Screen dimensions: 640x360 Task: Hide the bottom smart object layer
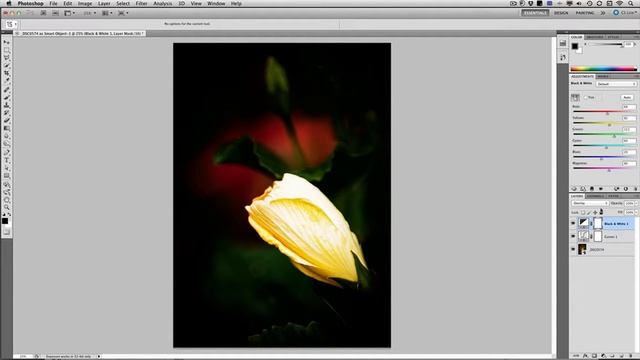573,249
